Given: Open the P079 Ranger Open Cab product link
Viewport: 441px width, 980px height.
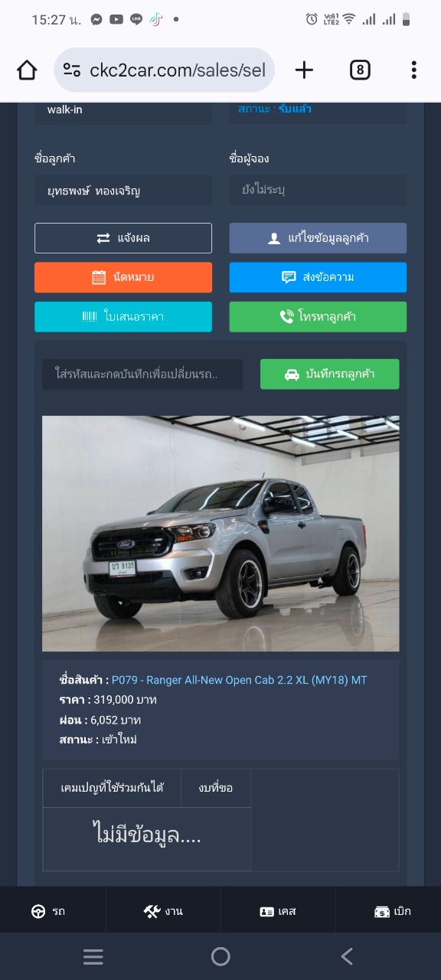Looking at the screenshot, I should coord(240,680).
